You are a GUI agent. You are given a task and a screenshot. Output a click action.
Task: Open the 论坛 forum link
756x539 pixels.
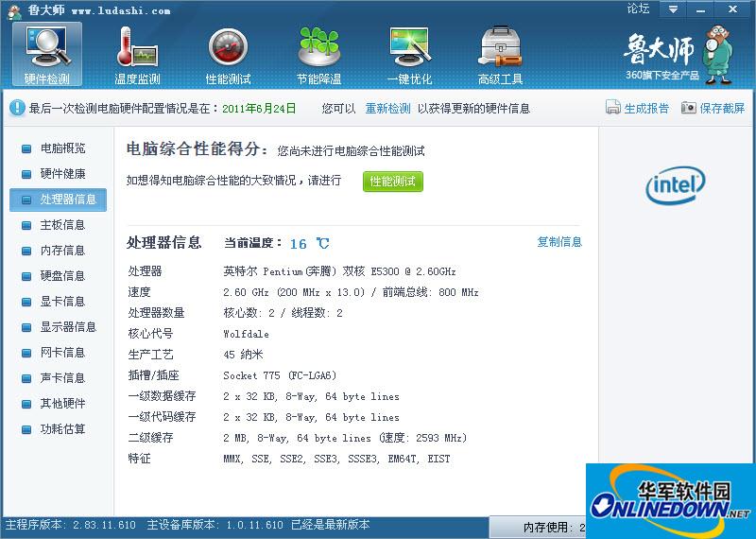pos(638,9)
